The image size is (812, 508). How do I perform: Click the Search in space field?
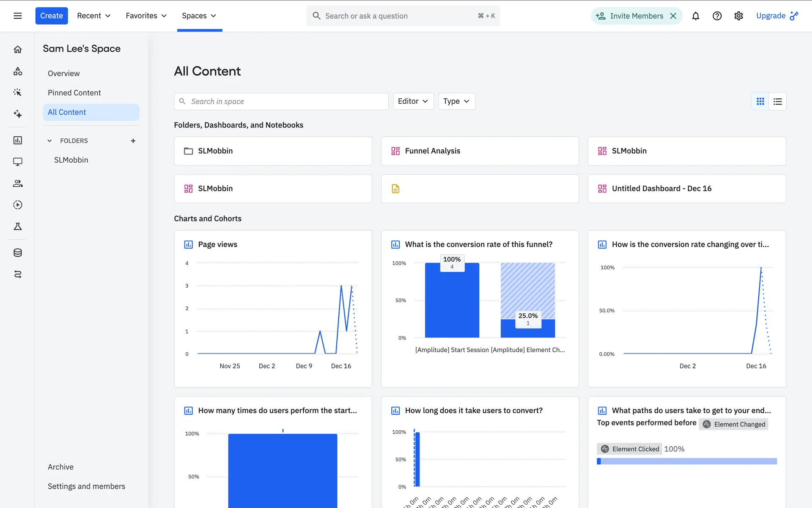pos(281,102)
